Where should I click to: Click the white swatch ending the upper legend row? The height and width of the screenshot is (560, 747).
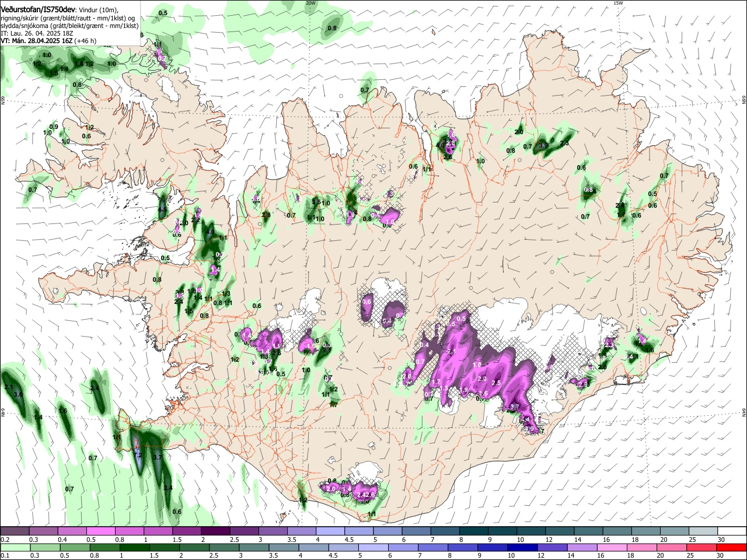[x=732, y=531]
